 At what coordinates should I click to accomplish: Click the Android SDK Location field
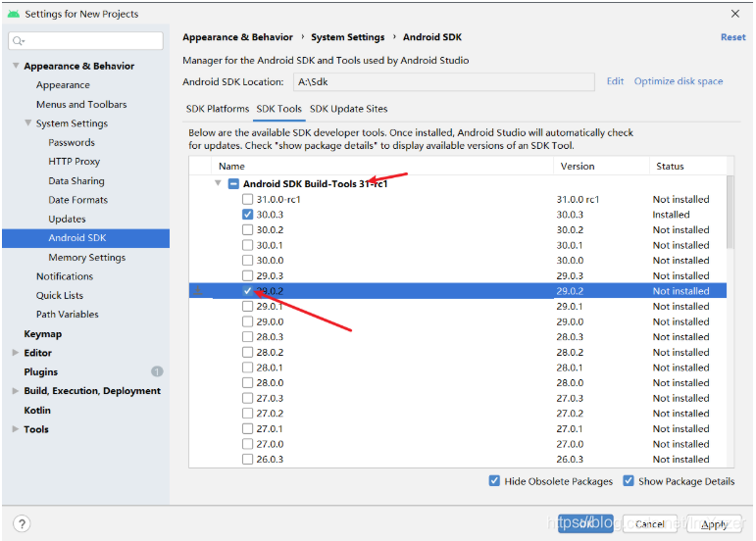pyautogui.click(x=443, y=82)
